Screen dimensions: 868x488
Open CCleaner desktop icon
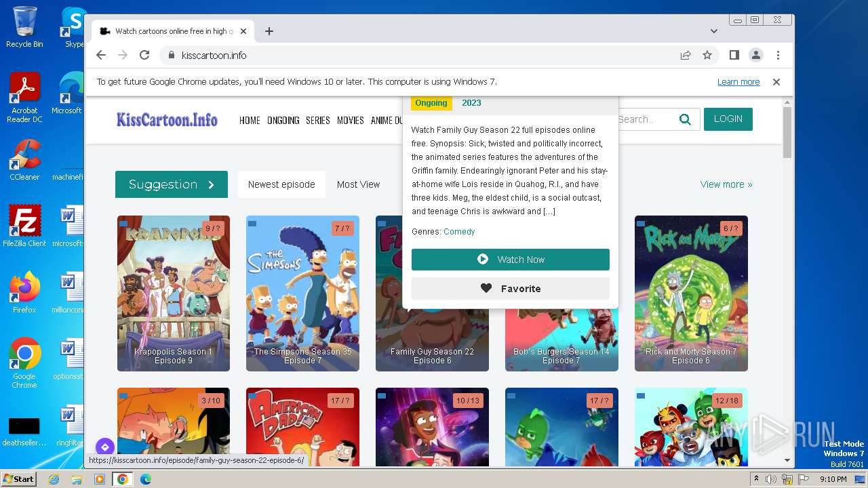click(24, 160)
